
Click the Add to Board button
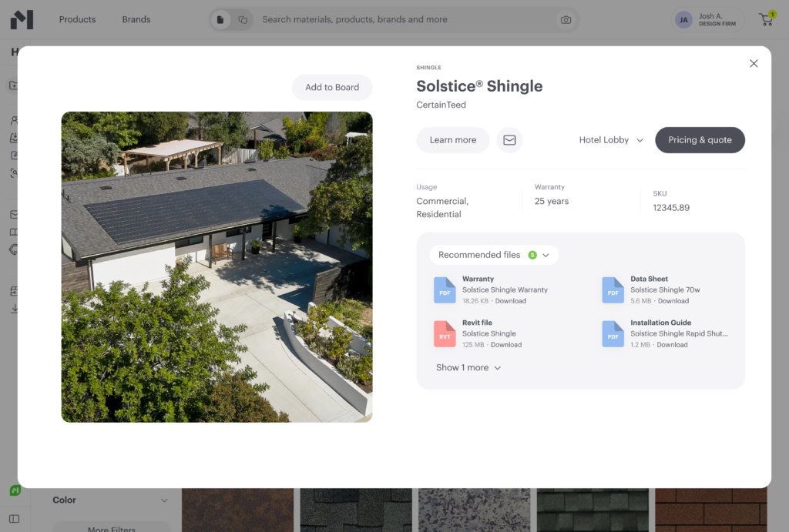tap(332, 88)
